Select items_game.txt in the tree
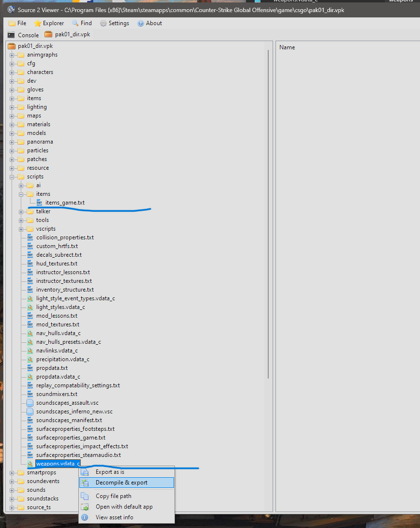Image resolution: width=420 pixels, height=528 pixels. pos(65,203)
